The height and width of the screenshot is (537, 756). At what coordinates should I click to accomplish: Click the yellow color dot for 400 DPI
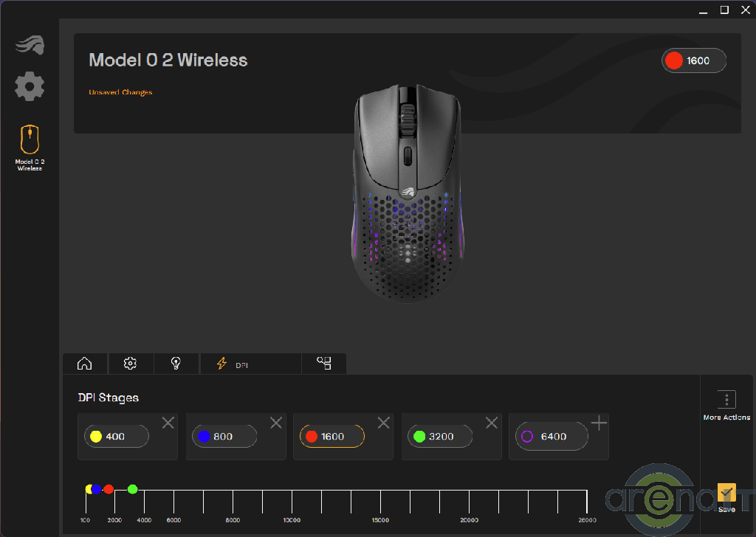95,437
